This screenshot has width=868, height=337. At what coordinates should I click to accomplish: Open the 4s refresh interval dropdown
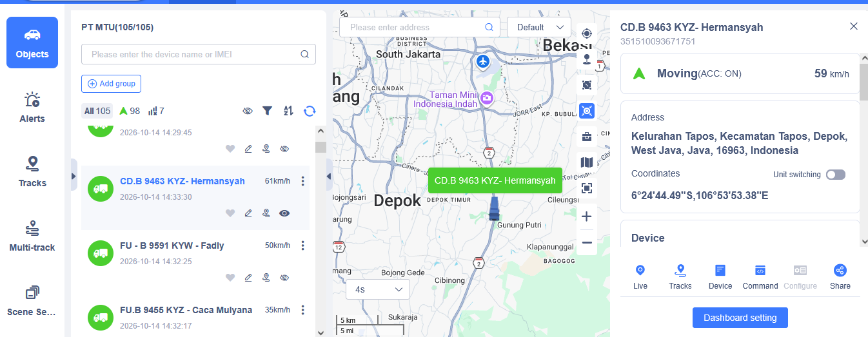378,289
